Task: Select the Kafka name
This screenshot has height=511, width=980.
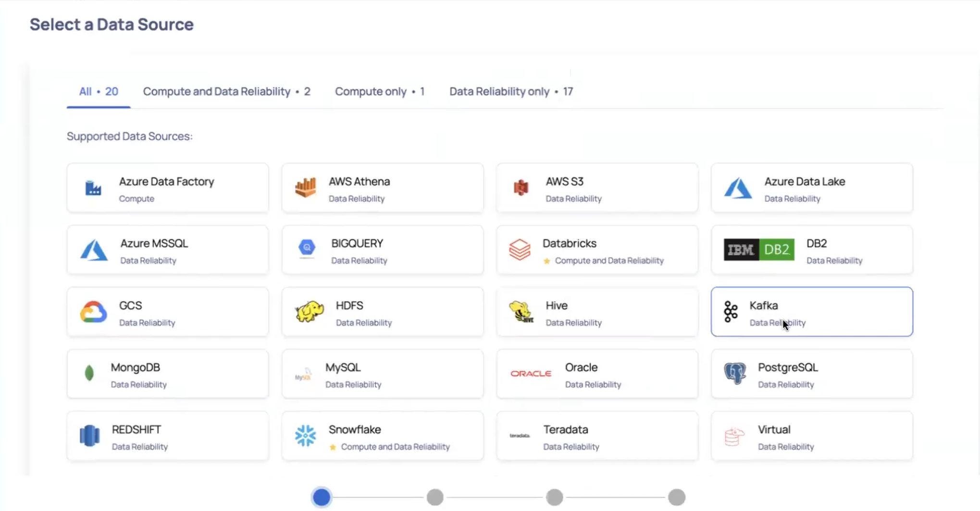Action: (764, 305)
